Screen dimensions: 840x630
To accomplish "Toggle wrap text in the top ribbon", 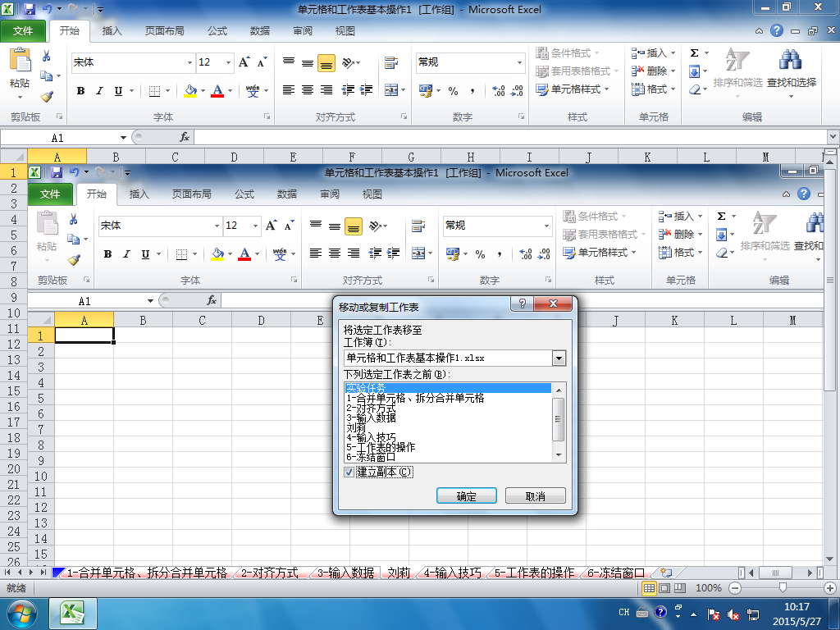I will pyautogui.click(x=391, y=62).
